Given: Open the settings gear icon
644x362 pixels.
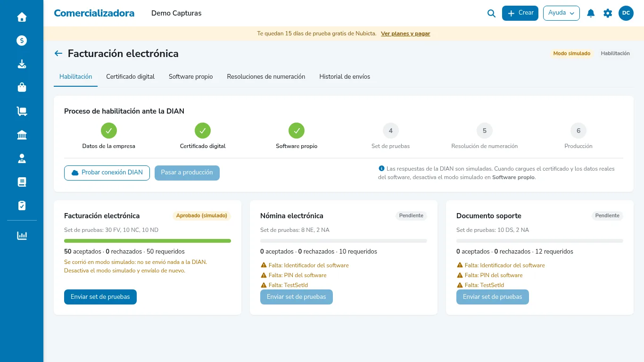Looking at the screenshot, I should coord(608,13).
